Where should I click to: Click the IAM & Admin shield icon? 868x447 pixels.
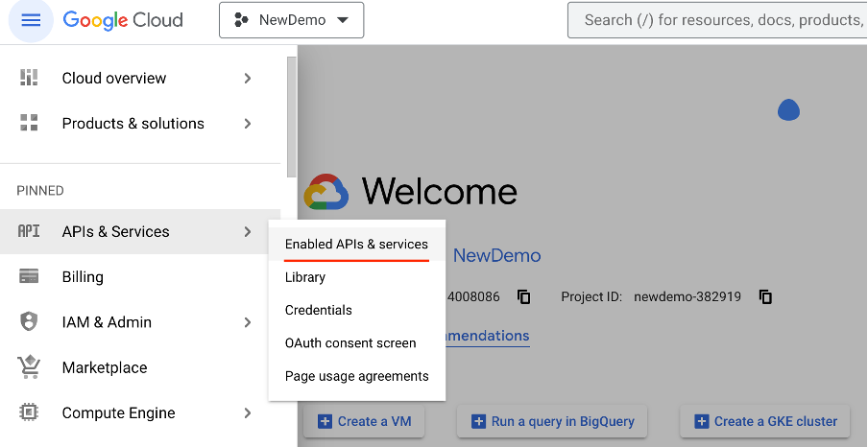(29, 322)
